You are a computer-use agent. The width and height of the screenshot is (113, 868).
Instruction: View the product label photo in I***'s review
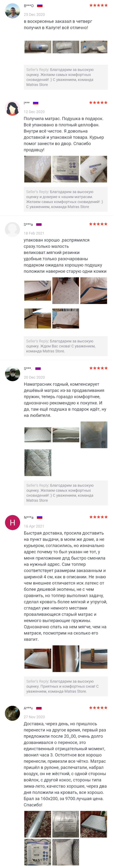coord(66,169)
